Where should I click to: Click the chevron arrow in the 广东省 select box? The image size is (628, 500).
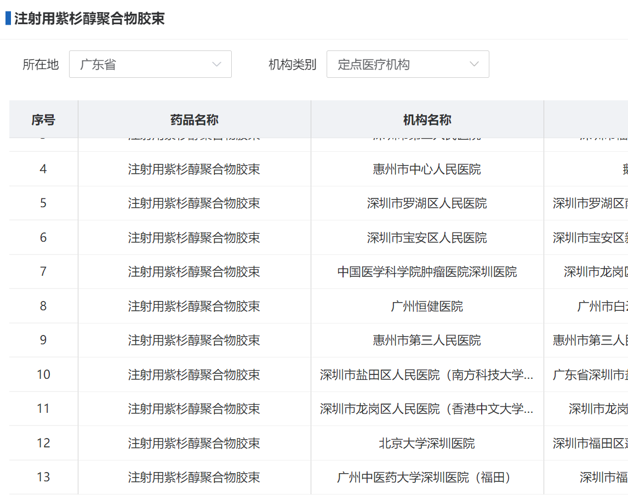(217, 64)
